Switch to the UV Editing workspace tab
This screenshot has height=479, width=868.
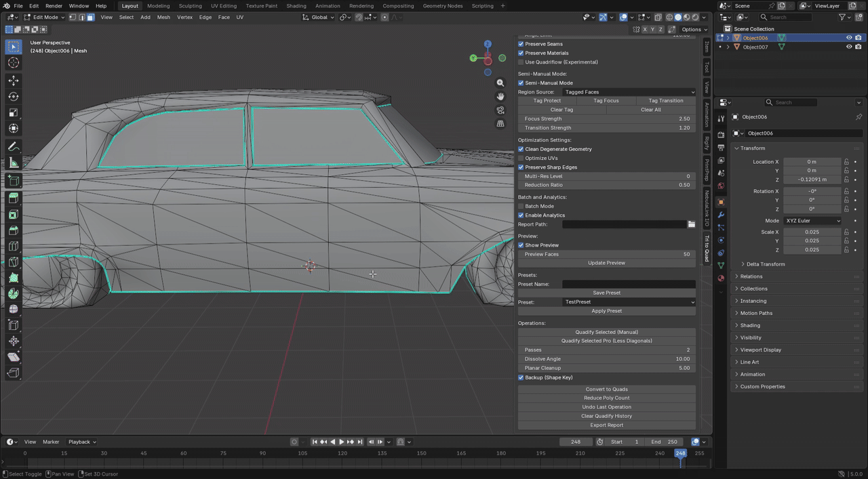[x=224, y=6]
